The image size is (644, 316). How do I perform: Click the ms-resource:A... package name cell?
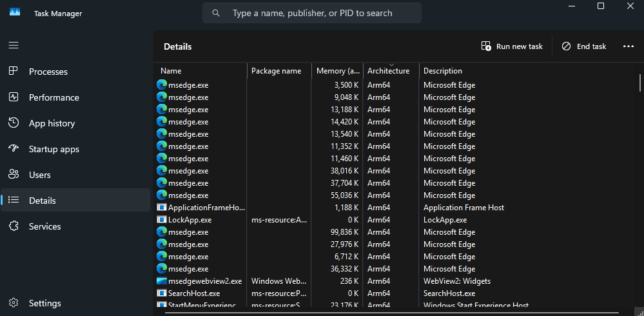click(279, 220)
